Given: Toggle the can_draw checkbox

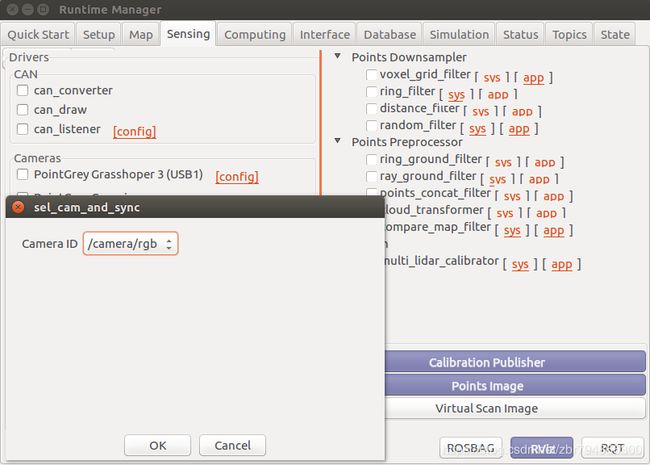Looking at the screenshot, I should pyautogui.click(x=22, y=110).
